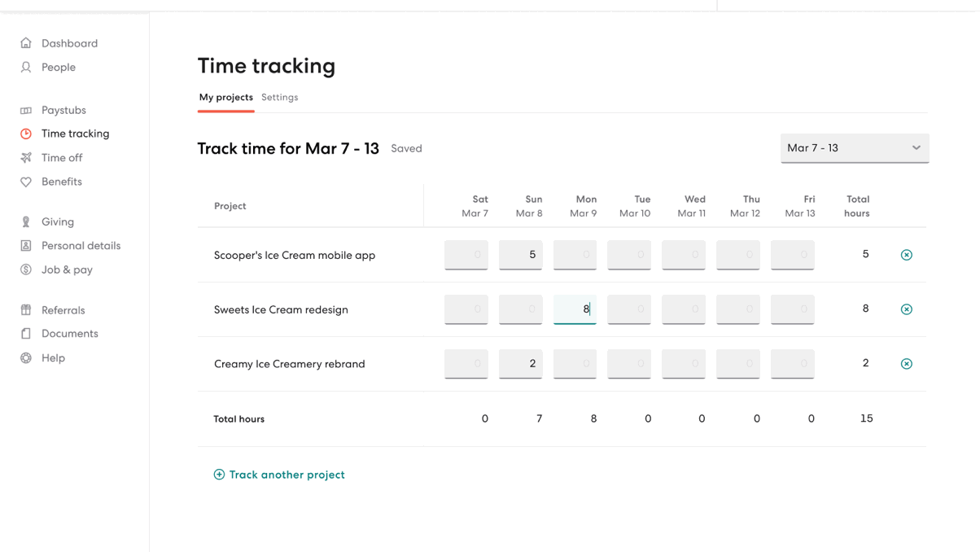Open the People section

click(x=60, y=67)
